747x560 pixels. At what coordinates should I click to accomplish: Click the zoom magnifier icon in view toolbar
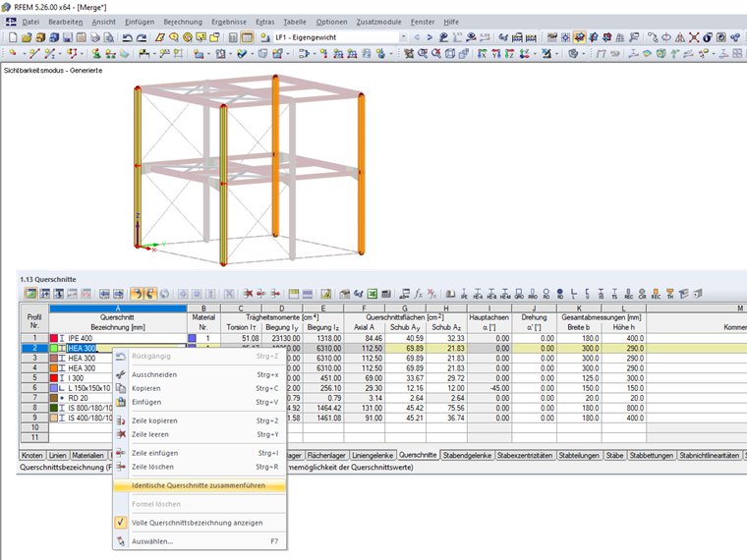423,53
